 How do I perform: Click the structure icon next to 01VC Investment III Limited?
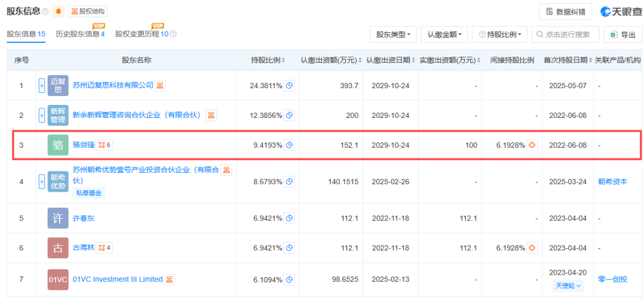point(170,279)
